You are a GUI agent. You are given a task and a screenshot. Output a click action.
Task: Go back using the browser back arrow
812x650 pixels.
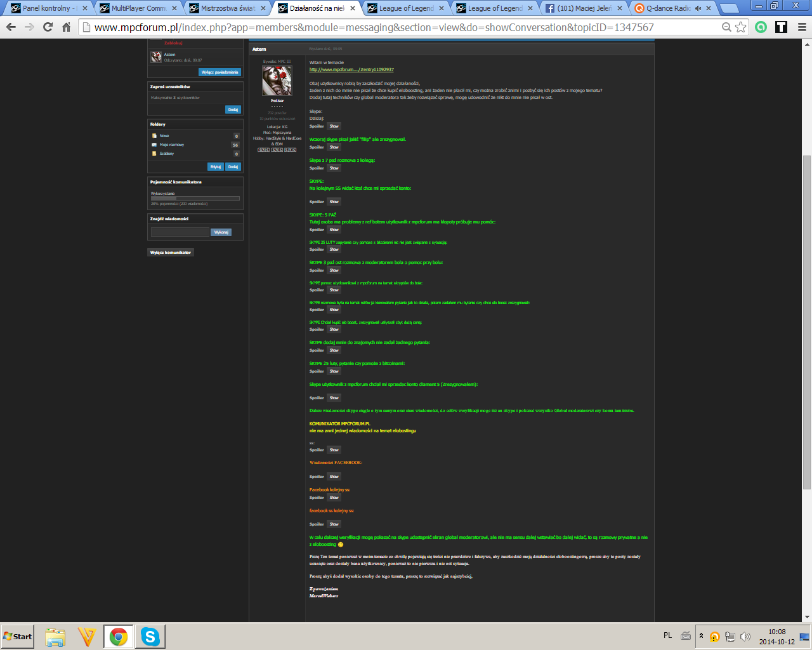11,27
